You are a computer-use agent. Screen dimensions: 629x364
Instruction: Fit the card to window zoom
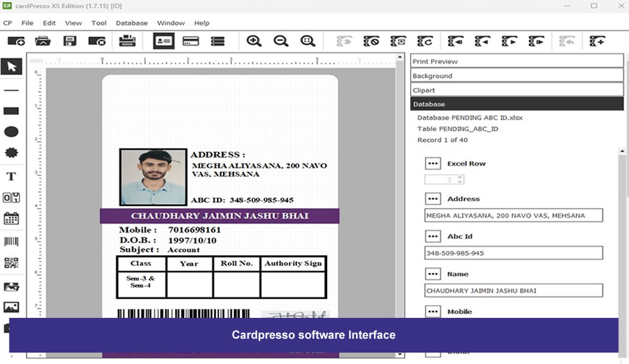click(308, 41)
